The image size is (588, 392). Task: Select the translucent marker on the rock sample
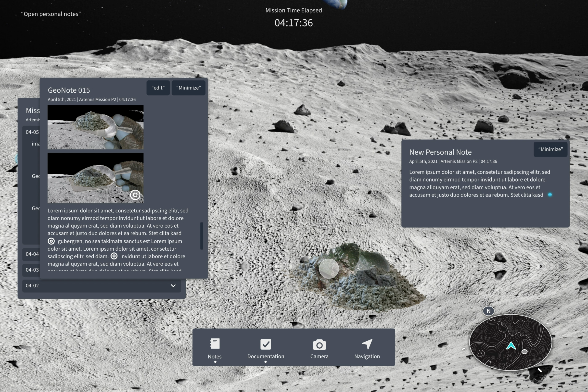pyautogui.click(x=329, y=269)
